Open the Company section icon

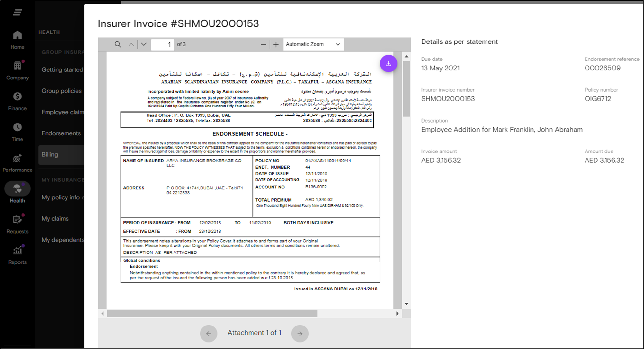pyautogui.click(x=17, y=66)
